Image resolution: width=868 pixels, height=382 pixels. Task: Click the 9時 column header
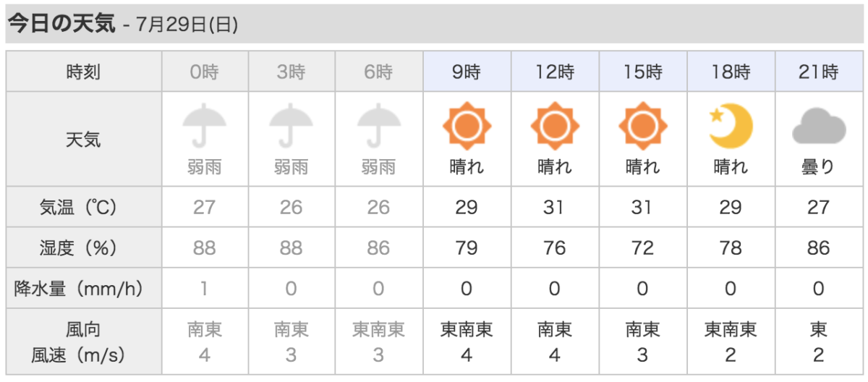(467, 72)
